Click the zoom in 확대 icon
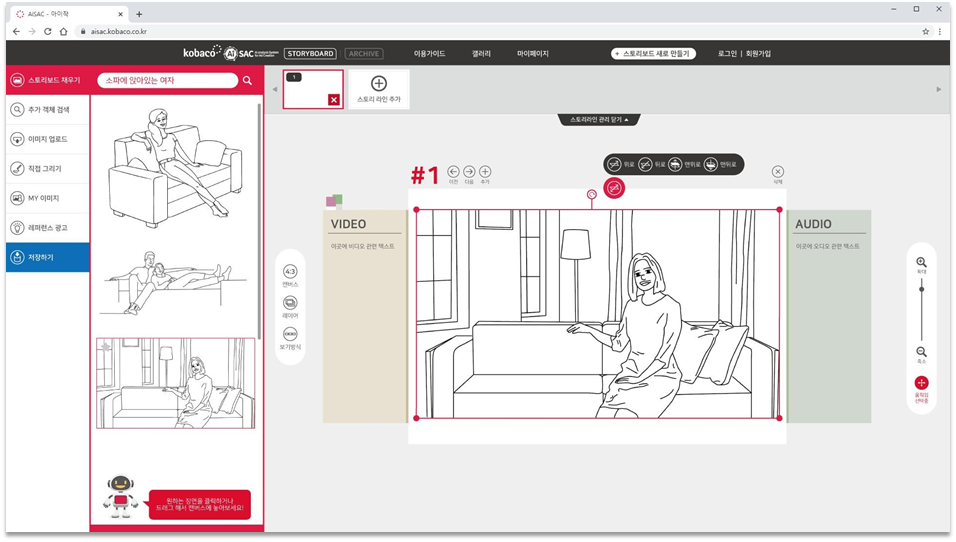The image size is (956, 542). point(921,262)
